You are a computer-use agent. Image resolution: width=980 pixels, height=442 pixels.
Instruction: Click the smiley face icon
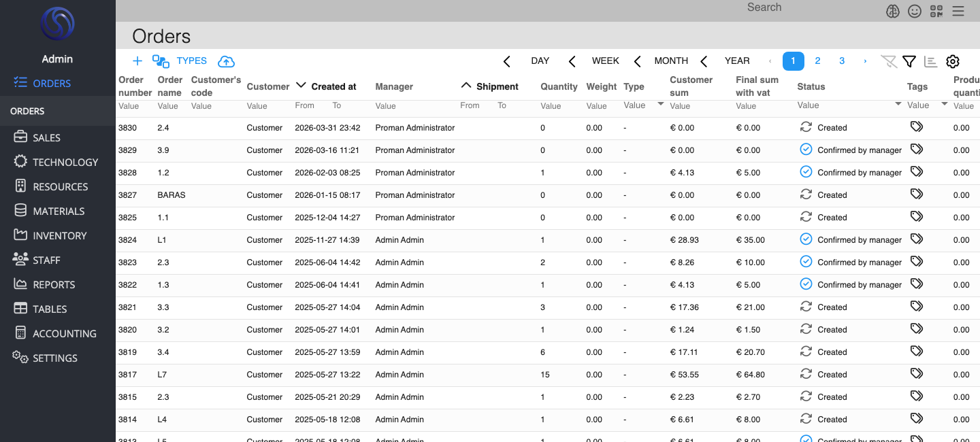pos(915,11)
